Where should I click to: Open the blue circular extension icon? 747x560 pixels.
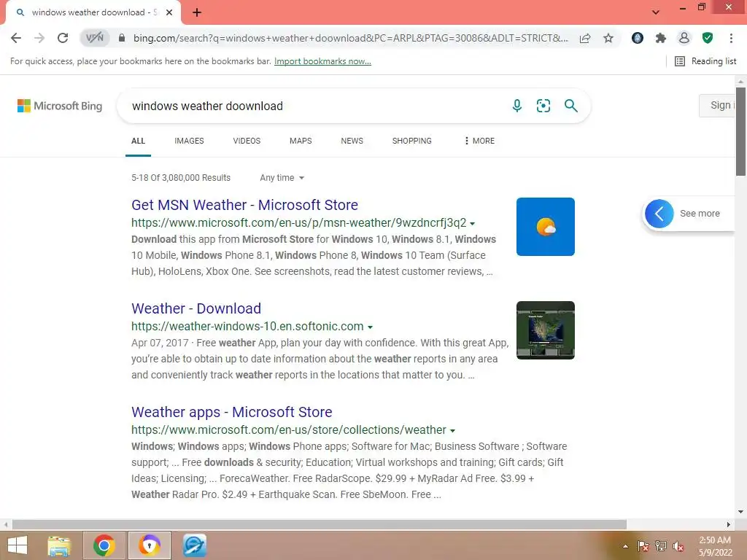637,38
